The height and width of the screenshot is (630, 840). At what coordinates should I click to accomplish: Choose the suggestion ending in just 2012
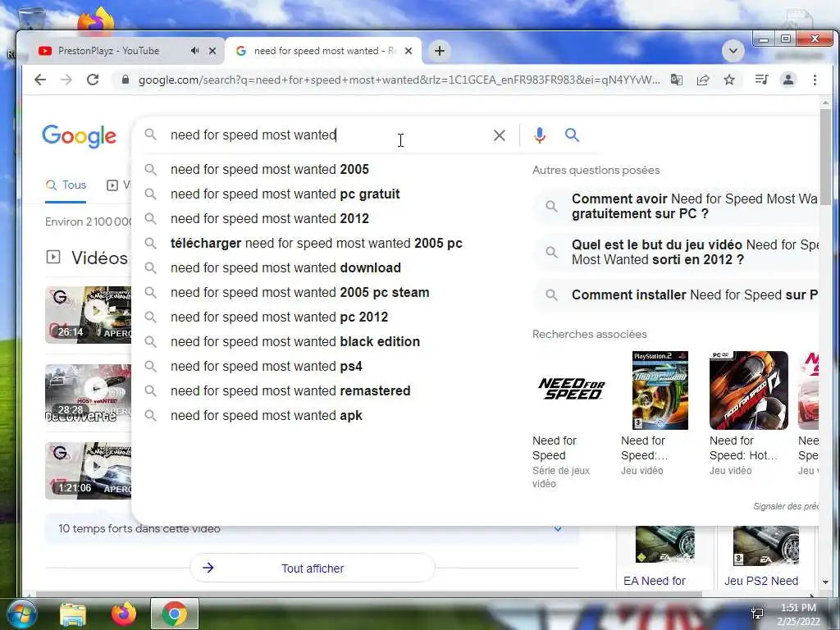[269, 218]
